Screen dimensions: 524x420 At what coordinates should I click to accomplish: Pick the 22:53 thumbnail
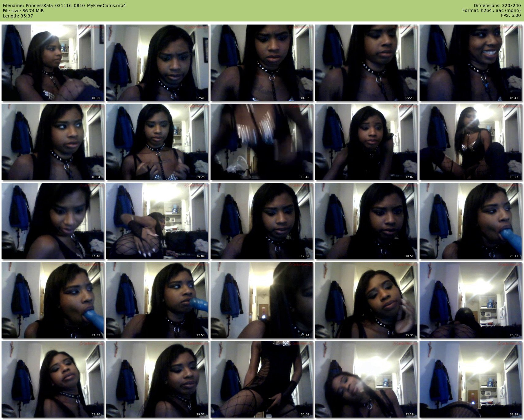pos(157,300)
